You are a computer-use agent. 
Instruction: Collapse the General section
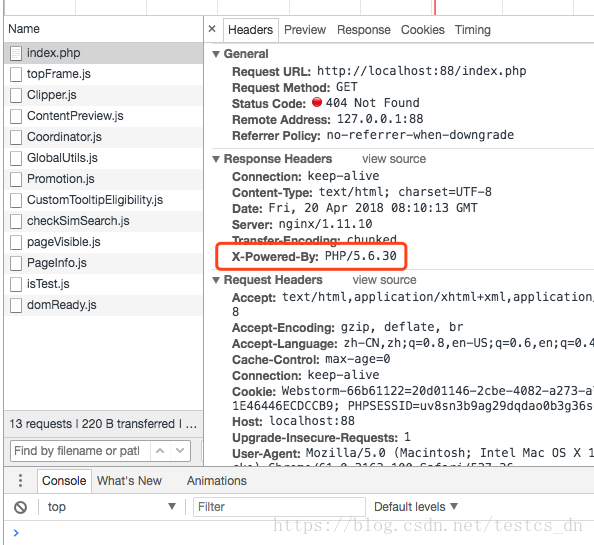point(216,54)
